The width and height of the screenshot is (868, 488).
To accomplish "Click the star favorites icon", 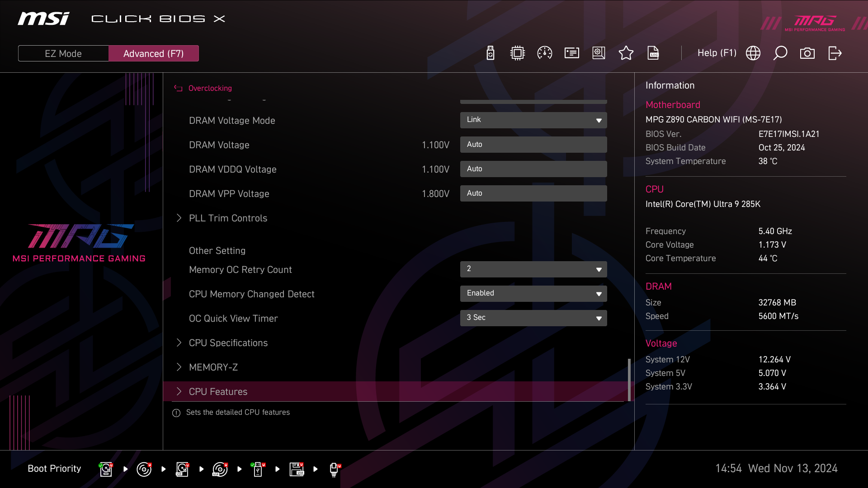I will coord(626,53).
